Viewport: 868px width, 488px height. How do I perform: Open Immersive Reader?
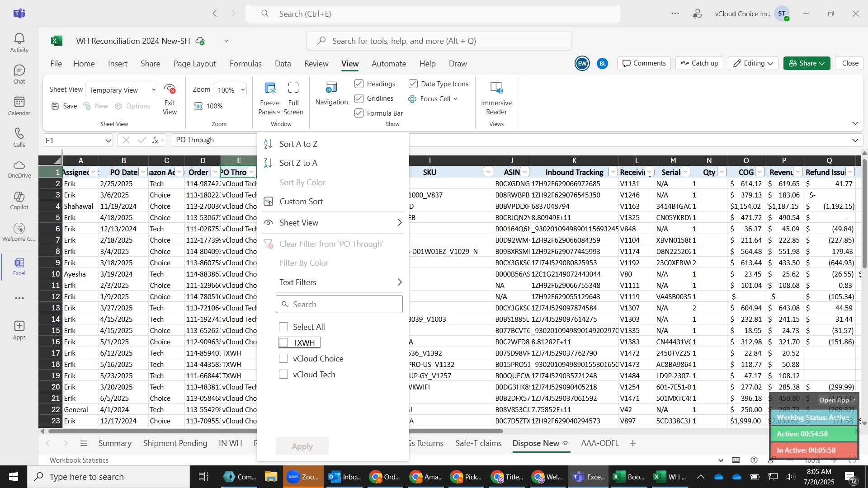point(496,99)
